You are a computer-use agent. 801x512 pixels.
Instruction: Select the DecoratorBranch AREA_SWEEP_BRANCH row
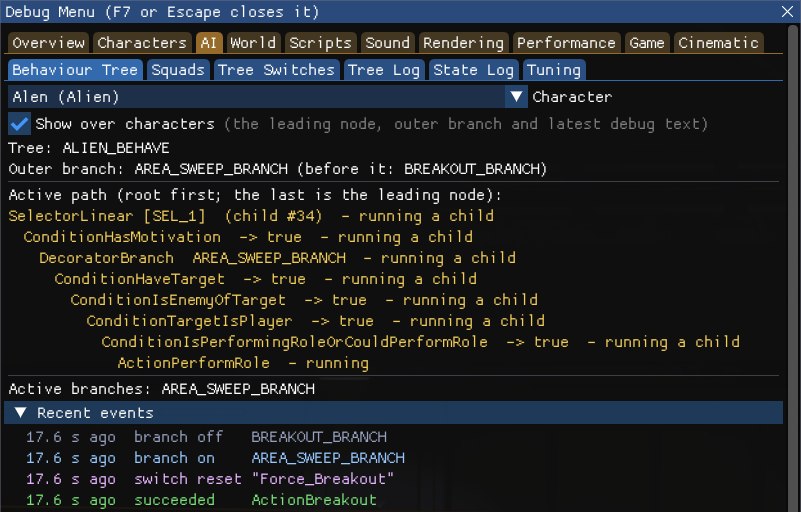point(277,258)
